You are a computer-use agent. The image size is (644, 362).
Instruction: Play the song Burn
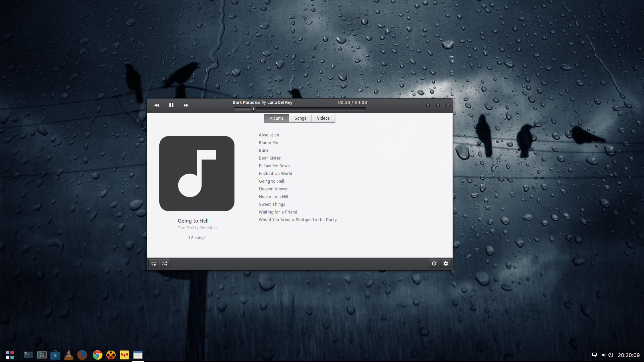(263, 150)
